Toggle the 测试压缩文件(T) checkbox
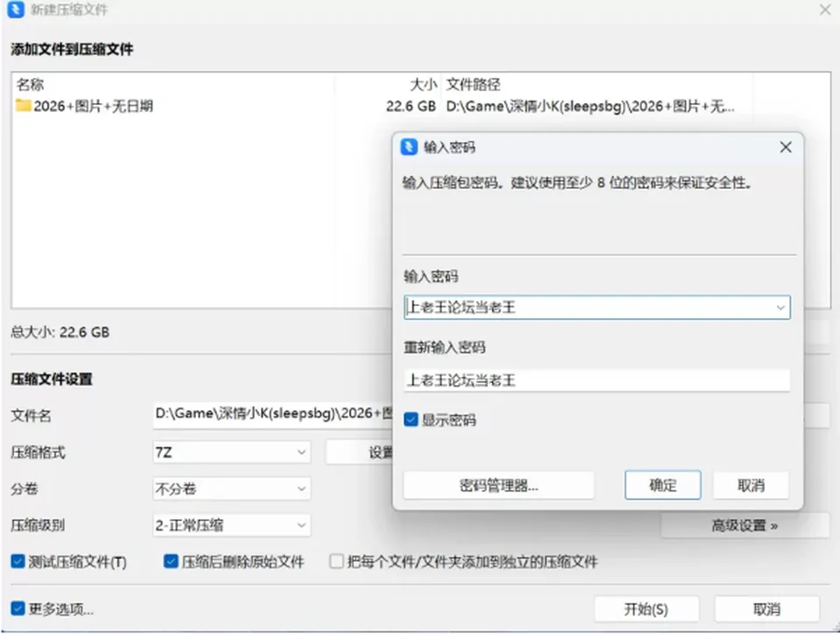This screenshot has height=634, width=840. (17, 561)
